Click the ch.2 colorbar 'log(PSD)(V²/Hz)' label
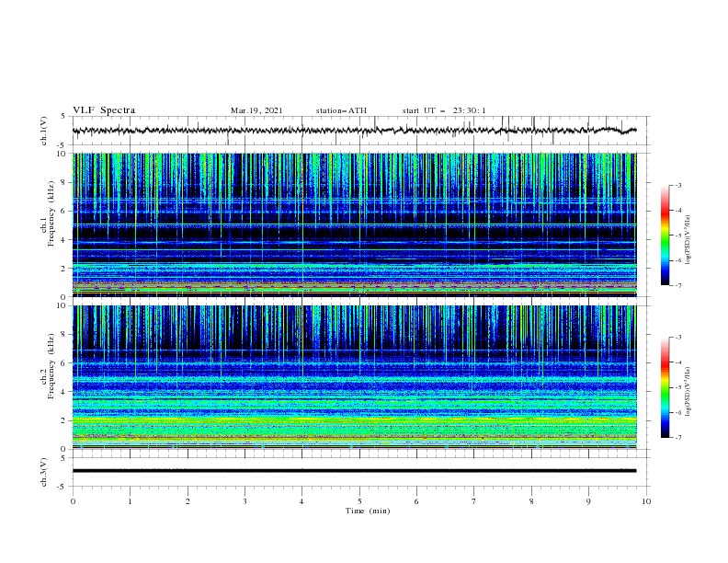728x563 pixels. pyautogui.click(x=688, y=391)
